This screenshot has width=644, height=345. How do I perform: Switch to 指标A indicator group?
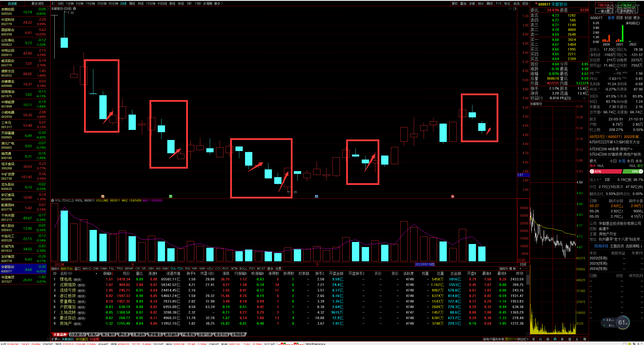pyautogui.click(x=55, y=269)
